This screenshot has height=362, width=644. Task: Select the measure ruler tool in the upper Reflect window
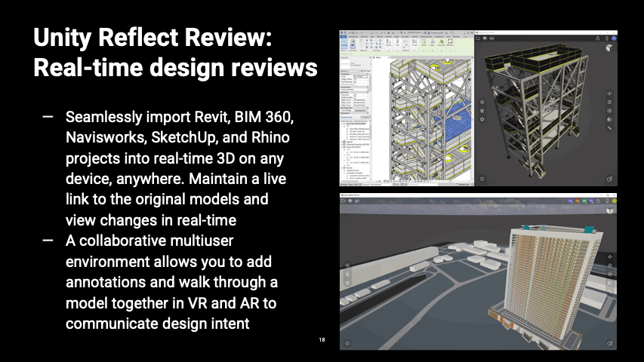click(609, 128)
